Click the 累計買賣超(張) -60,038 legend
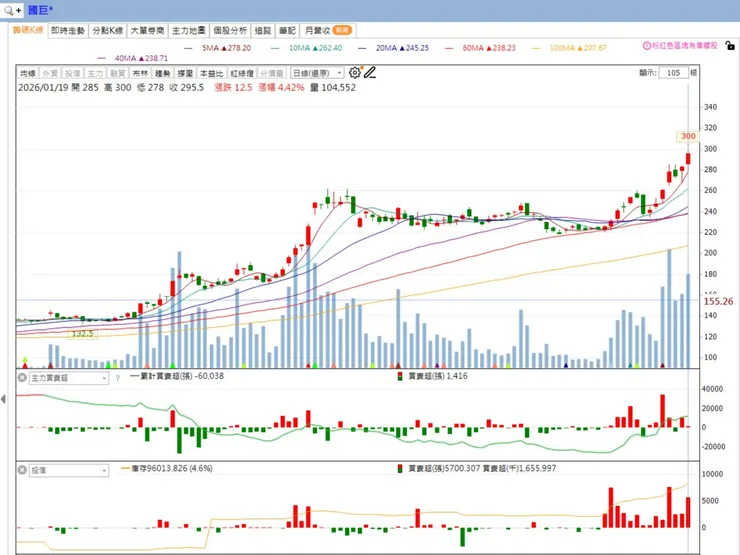 177,376
